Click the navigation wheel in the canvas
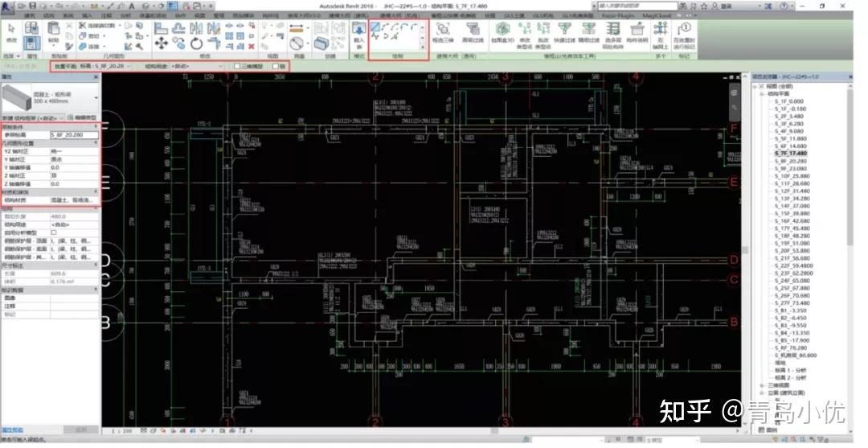 coord(734,92)
